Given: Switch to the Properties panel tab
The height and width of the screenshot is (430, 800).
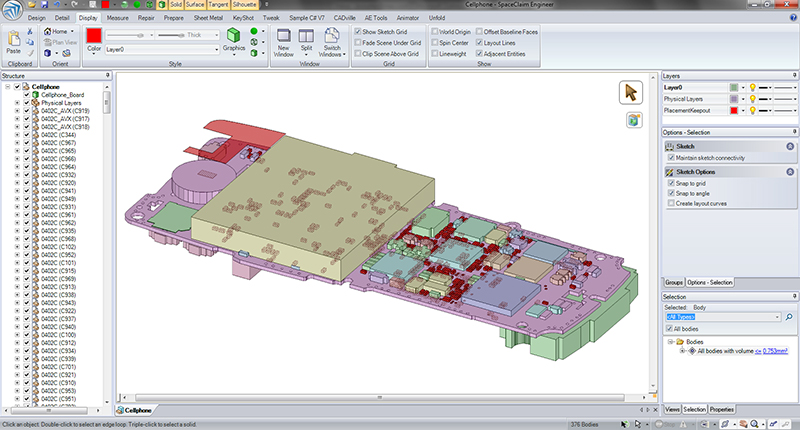Looking at the screenshot, I should 722,409.
